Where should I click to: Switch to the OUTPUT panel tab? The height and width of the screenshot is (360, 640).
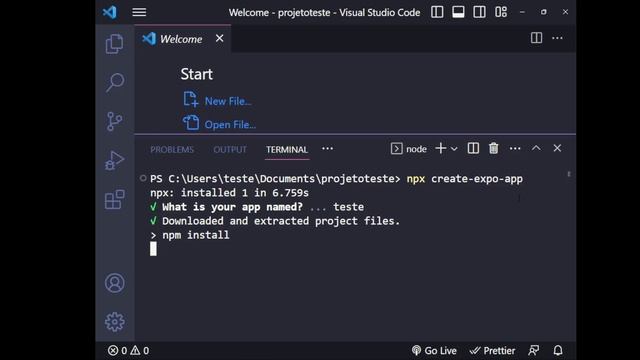point(230,149)
